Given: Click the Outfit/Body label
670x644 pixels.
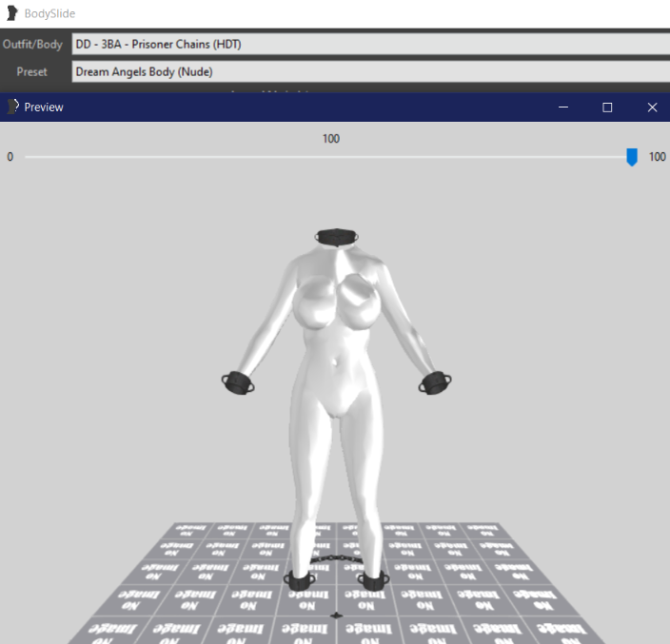Looking at the screenshot, I should click(x=32, y=44).
